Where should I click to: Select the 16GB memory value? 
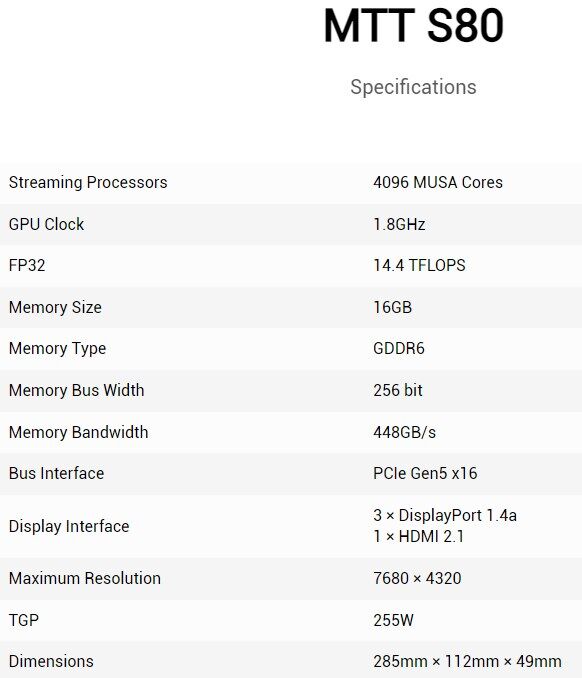(393, 307)
